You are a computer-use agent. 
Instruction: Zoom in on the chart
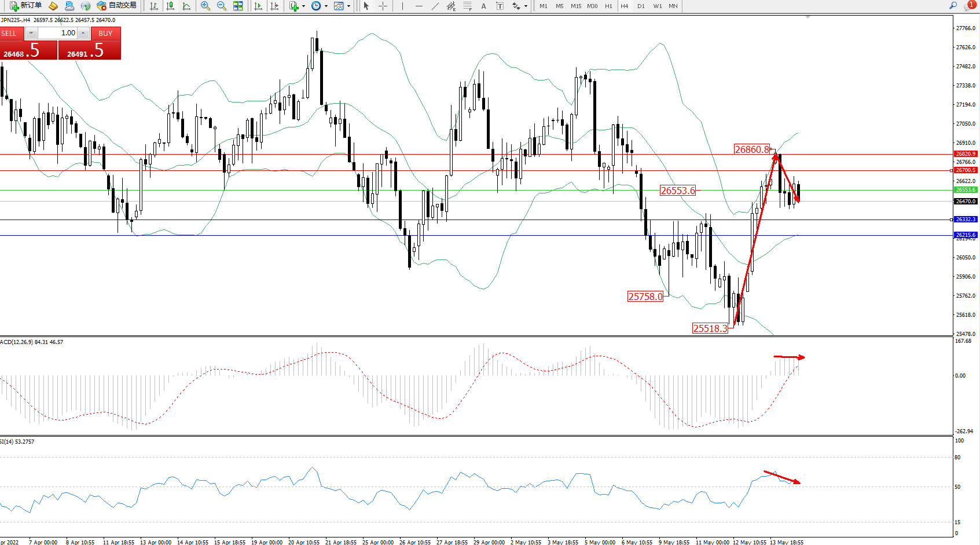tap(205, 6)
